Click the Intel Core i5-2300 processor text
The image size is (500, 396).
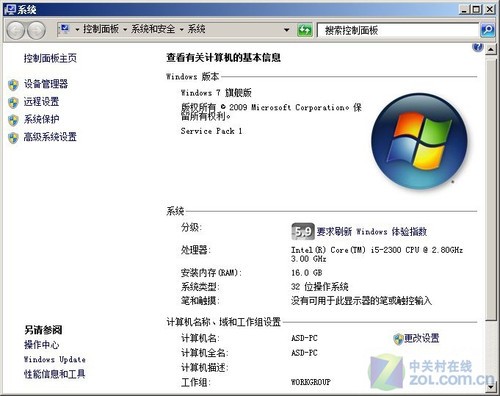[377, 254]
